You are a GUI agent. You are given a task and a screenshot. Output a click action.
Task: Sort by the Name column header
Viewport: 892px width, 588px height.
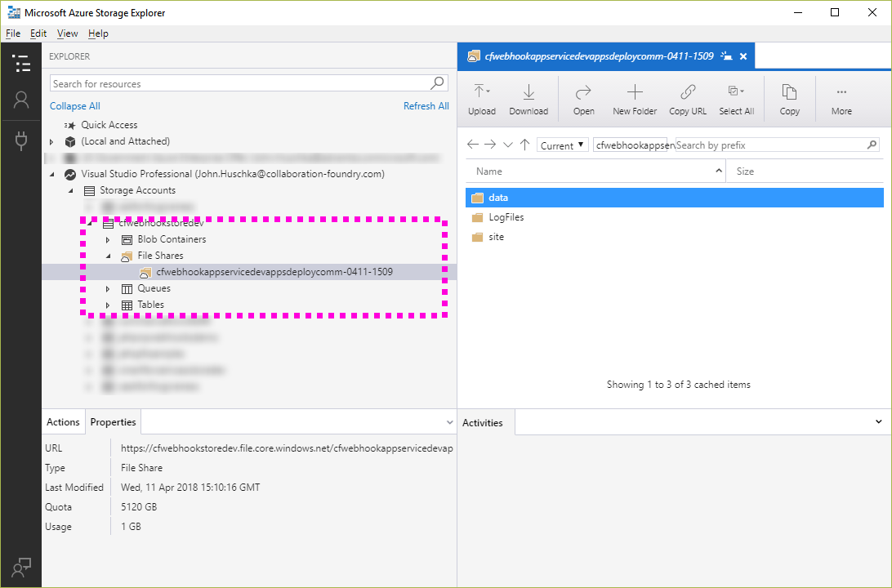[x=595, y=171]
